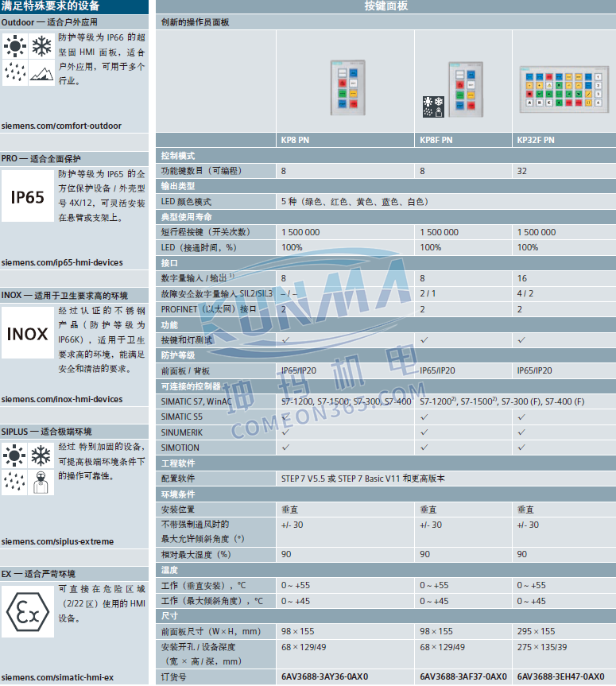Click the 控制模式 section row

[385, 155]
